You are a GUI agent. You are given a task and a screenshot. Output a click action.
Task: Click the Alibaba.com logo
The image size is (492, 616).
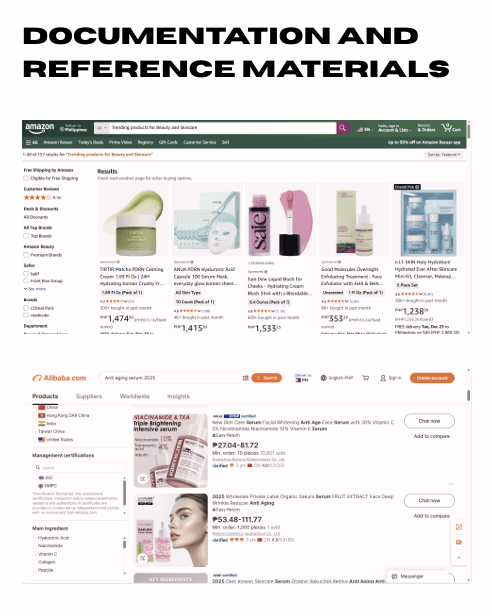click(x=59, y=378)
